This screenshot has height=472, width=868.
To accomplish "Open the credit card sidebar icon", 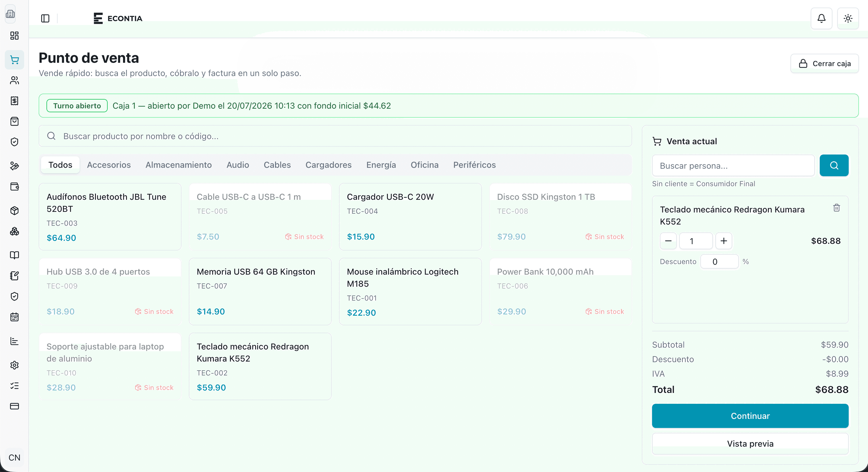I will [14, 406].
